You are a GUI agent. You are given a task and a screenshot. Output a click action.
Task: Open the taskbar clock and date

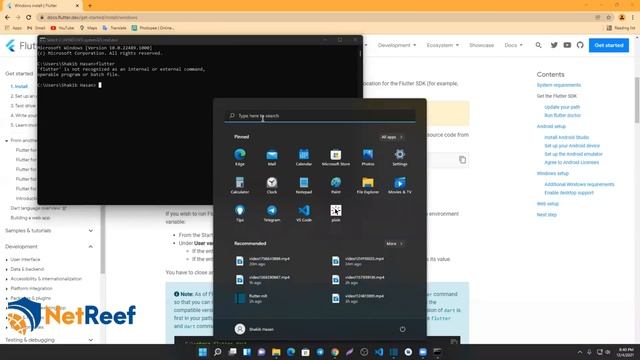(625, 352)
